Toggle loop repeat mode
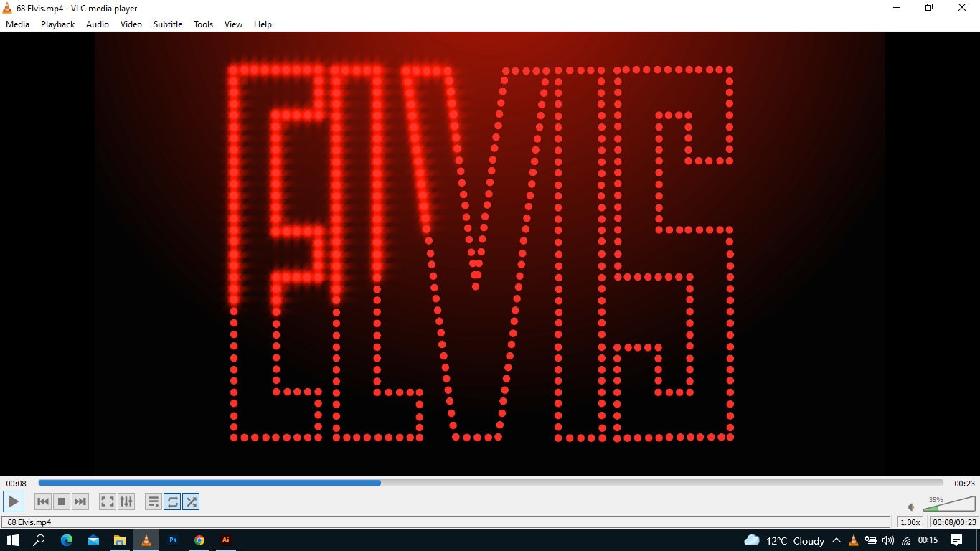This screenshot has height=551, width=980. coord(172,501)
